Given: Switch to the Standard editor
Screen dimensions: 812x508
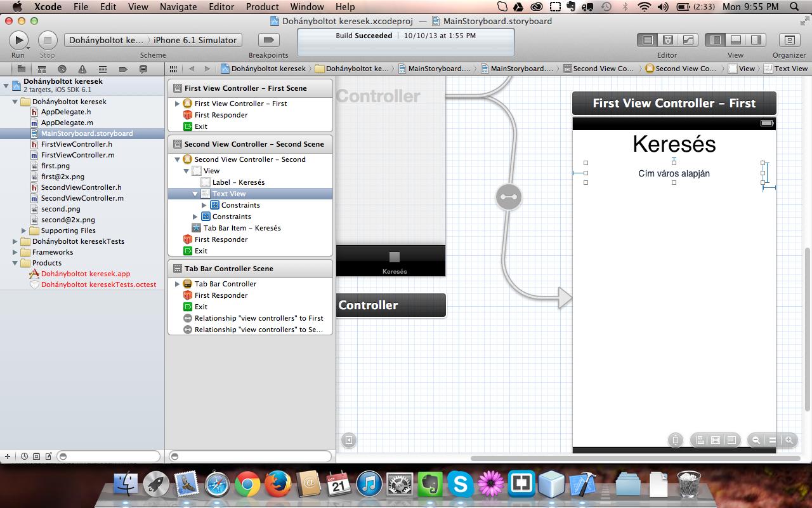Looking at the screenshot, I should click(x=648, y=40).
